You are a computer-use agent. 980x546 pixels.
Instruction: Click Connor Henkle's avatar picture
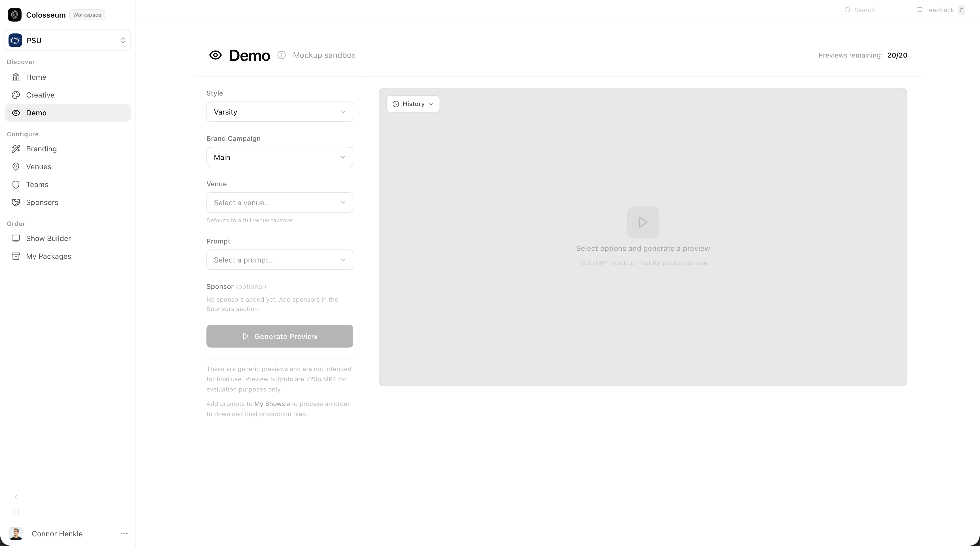(16, 534)
